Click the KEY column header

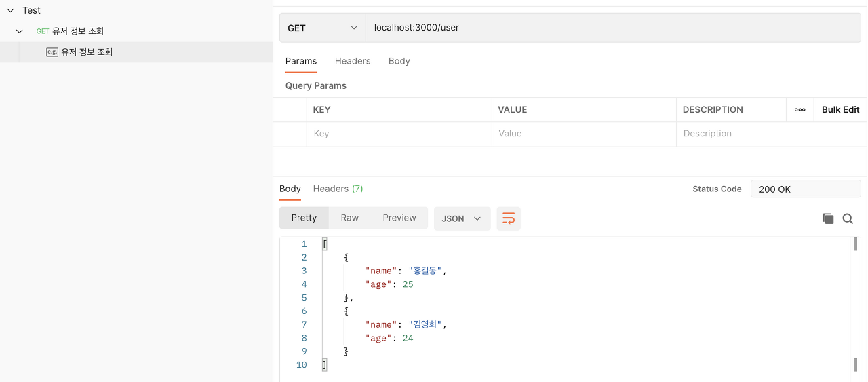[x=321, y=109]
